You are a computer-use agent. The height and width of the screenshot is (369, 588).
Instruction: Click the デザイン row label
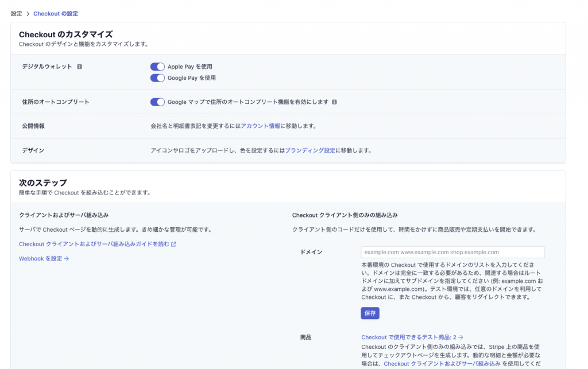click(33, 150)
